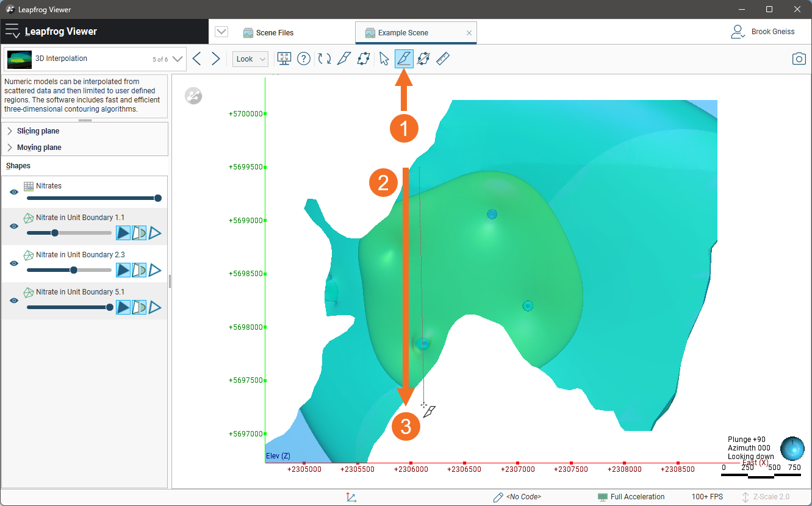Screen dimensions: 812x506
Task: Click the fit-to-screen monitor icon
Action: [x=284, y=59]
